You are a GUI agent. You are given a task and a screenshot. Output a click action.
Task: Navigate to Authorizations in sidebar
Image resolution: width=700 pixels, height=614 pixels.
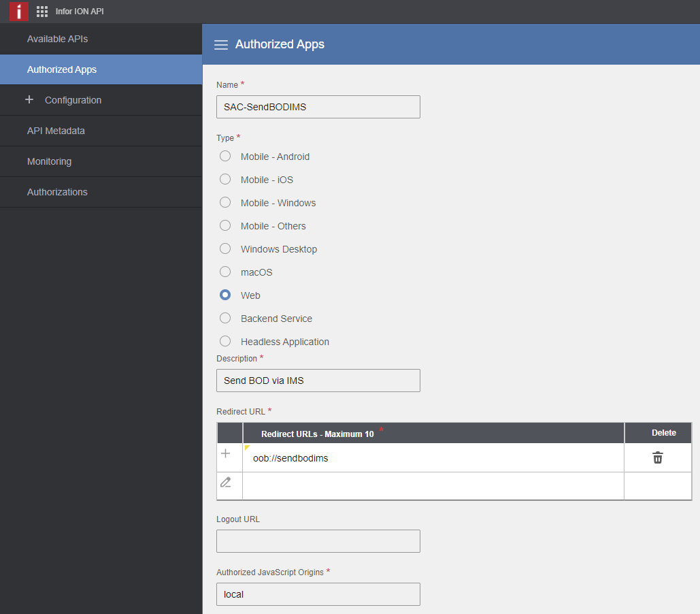coord(57,192)
